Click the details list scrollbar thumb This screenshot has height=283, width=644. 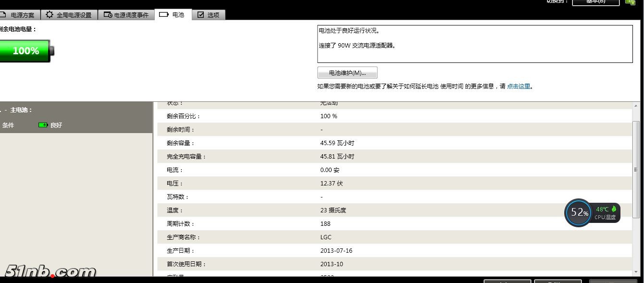click(x=636, y=170)
